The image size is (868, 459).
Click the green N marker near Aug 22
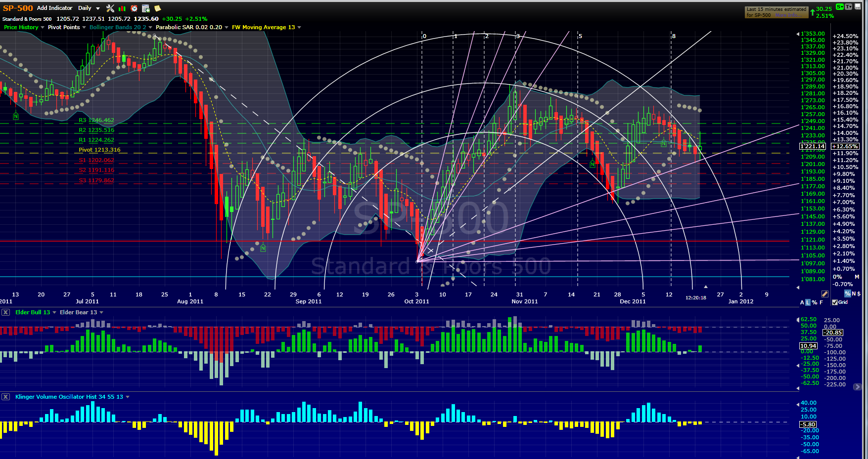pos(263,248)
